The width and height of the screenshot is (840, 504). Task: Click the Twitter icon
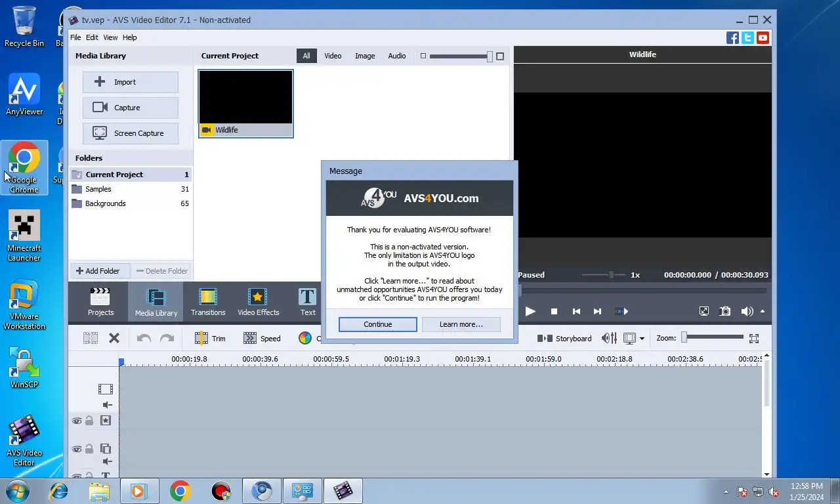[747, 38]
